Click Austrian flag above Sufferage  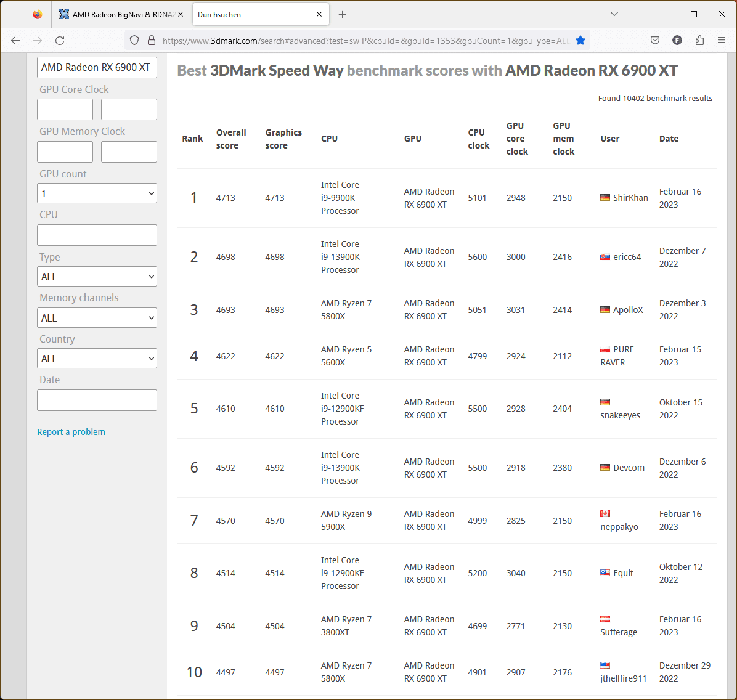pyautogui.click(x=605, y=619)
